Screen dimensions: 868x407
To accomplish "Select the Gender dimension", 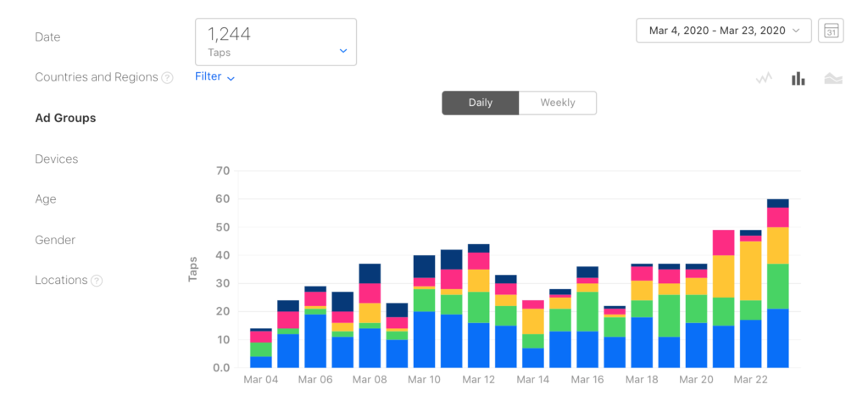I will [55, 240].
